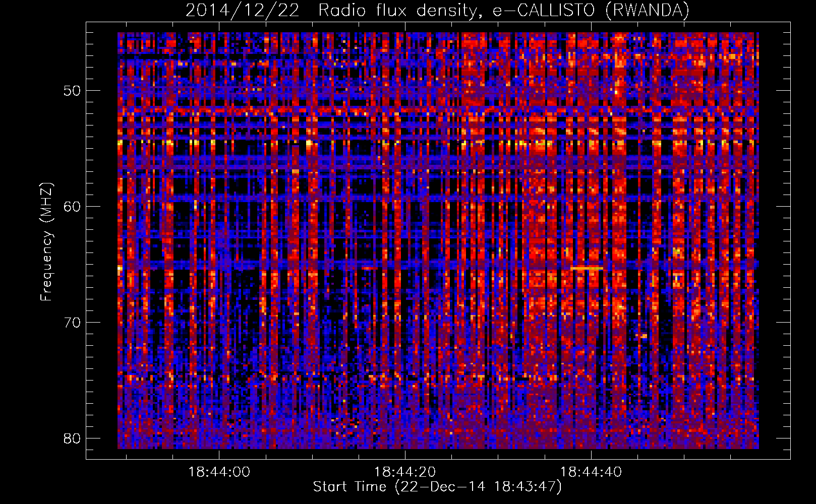Select the 'Frequency (MHZ)' y-axis label
Screen dimensions: 816x504
tap(46, 242)
